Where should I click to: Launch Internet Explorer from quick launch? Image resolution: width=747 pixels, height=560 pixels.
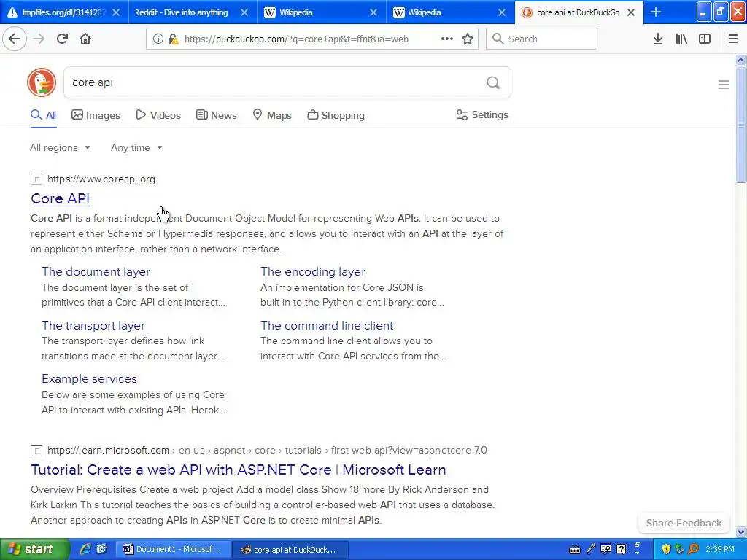click(85, 549)
